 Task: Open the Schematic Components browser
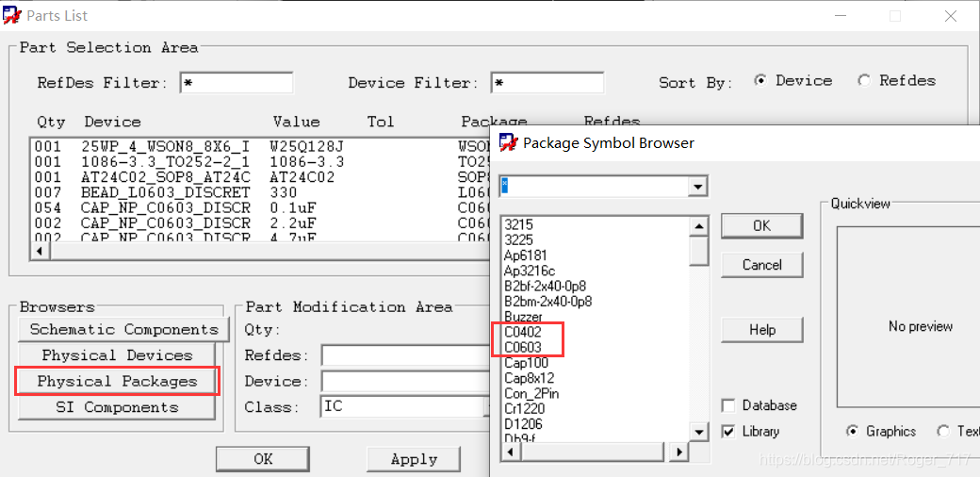click(x=123, y=329)
